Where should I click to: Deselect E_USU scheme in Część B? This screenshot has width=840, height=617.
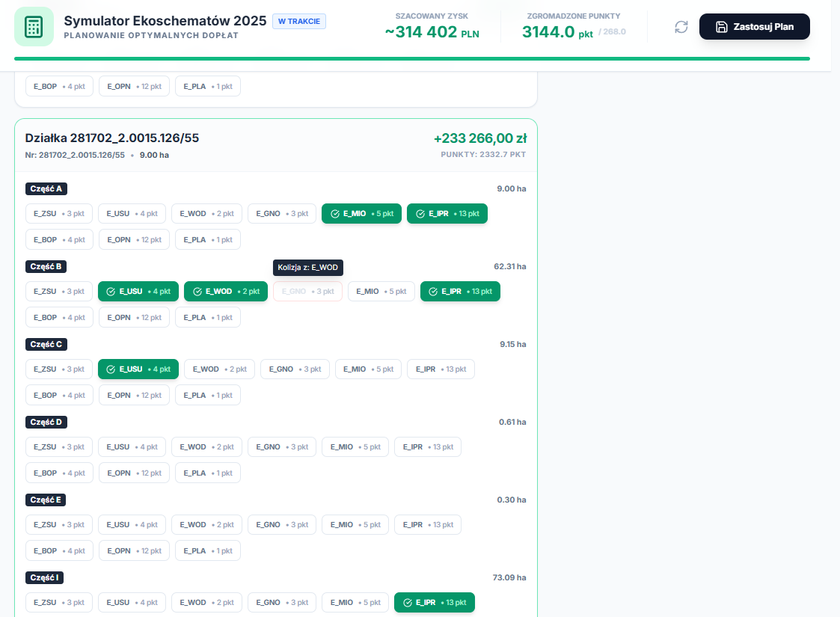(138, 292)
